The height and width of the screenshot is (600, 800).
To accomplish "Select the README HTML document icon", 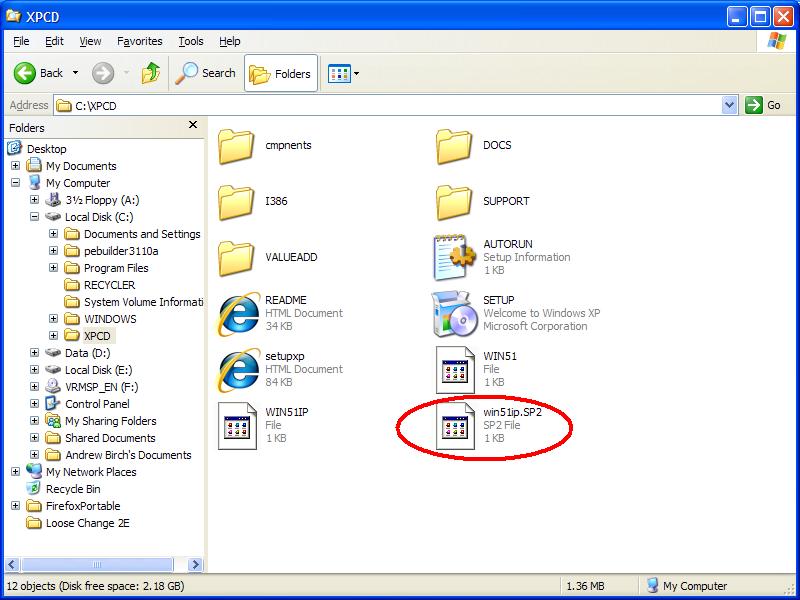I will point(238,314).
